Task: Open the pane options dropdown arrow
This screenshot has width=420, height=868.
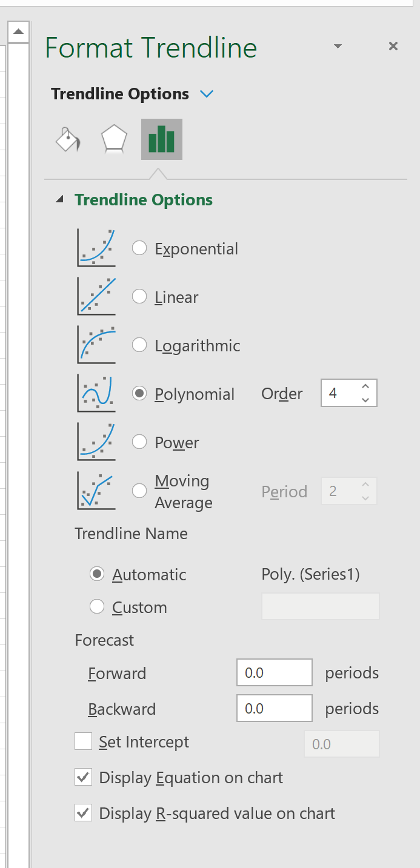Action: pos(338,46)
